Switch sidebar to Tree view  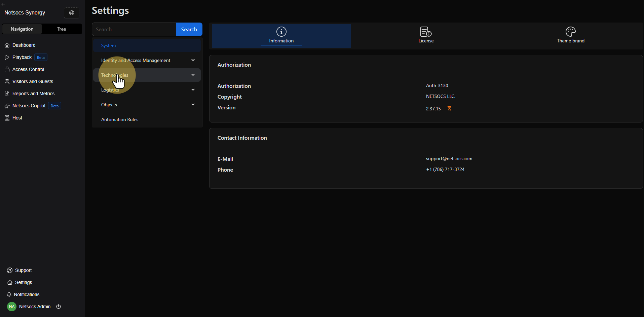(x=62, y=29)
